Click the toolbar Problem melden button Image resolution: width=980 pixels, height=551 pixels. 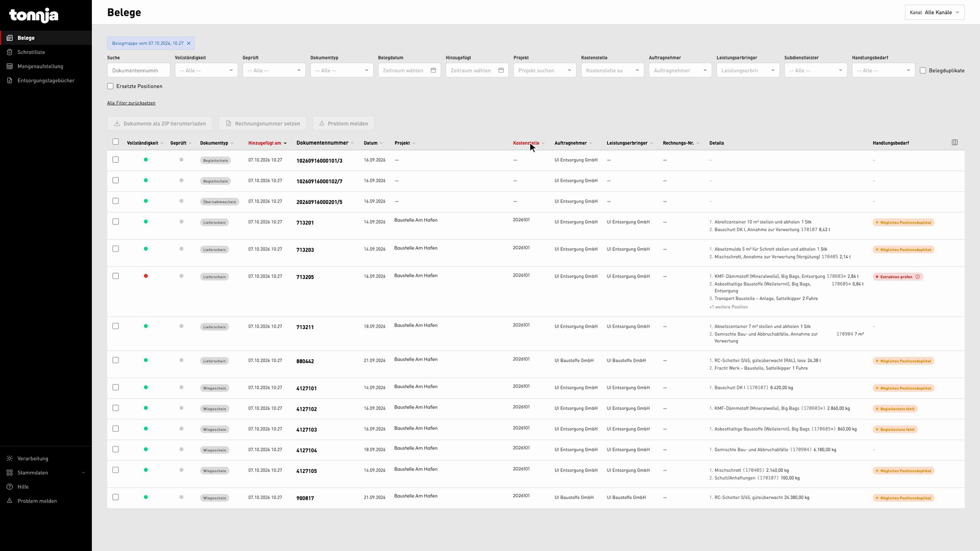[344, 123]
